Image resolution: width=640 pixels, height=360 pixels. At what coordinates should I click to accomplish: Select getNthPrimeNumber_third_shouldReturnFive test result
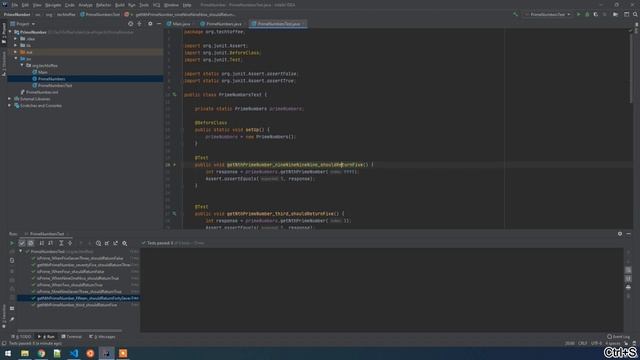coord(77,305)
